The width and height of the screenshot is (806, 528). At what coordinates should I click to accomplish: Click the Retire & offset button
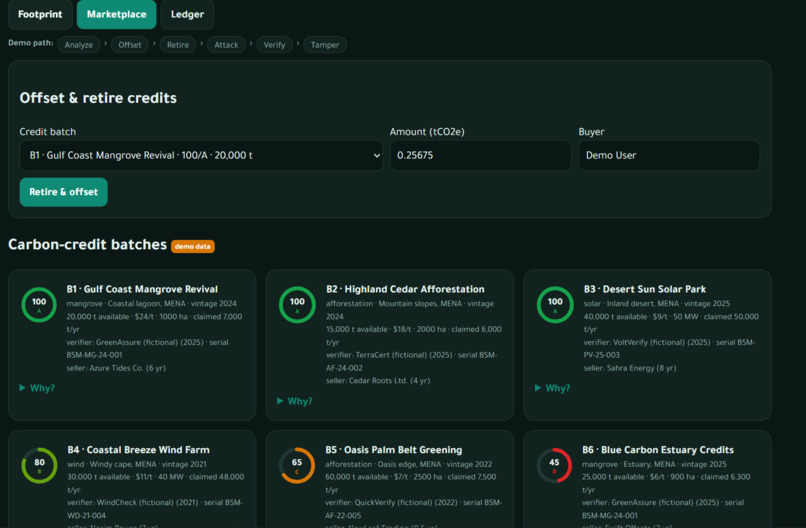click(63, 192)
